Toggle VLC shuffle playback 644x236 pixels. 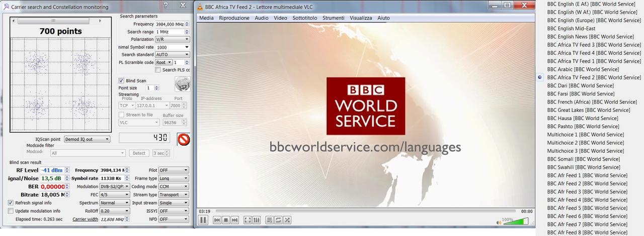(287, 220)
